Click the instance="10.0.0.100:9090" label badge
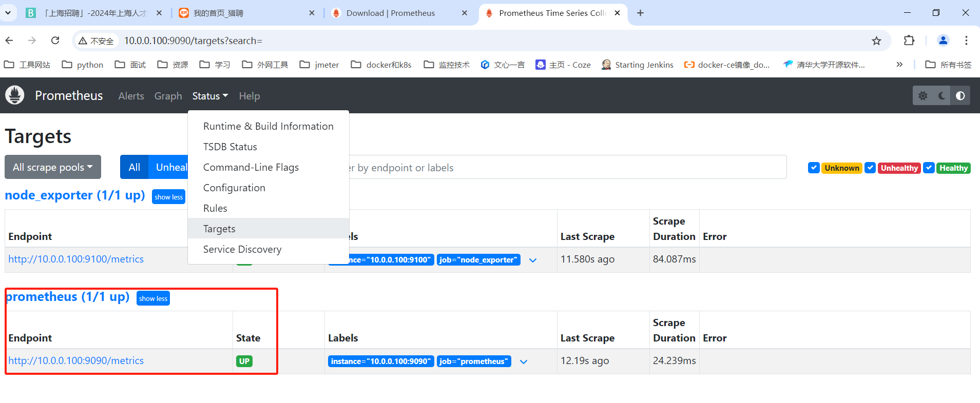 [381, 361]
